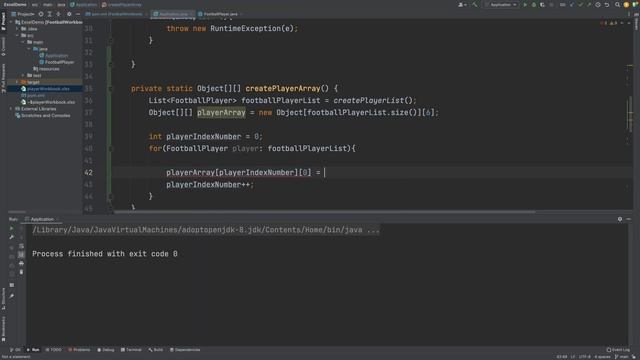Expand the target folder
The height and width of the screenshot is (360, 640).
tap(17, 82)
